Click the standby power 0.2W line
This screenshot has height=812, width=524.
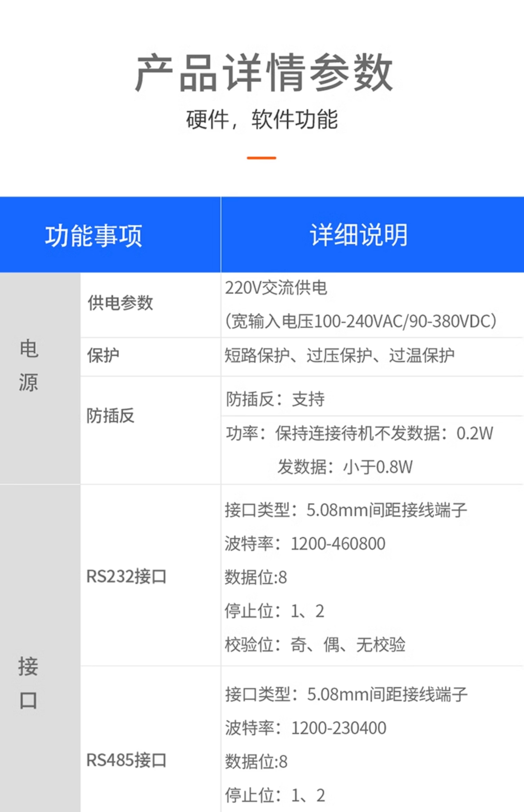click(x=359, y=433)
